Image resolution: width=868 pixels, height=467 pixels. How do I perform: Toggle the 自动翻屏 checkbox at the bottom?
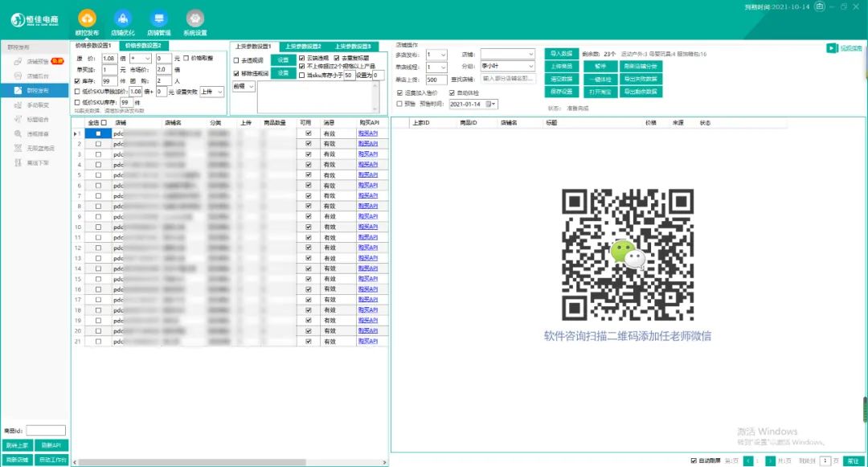(694, 461)
